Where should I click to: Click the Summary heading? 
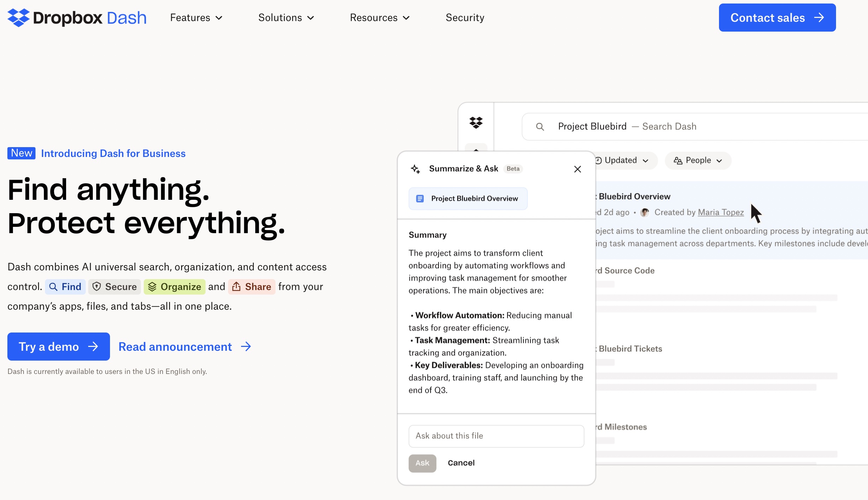(x=428, y=235)
